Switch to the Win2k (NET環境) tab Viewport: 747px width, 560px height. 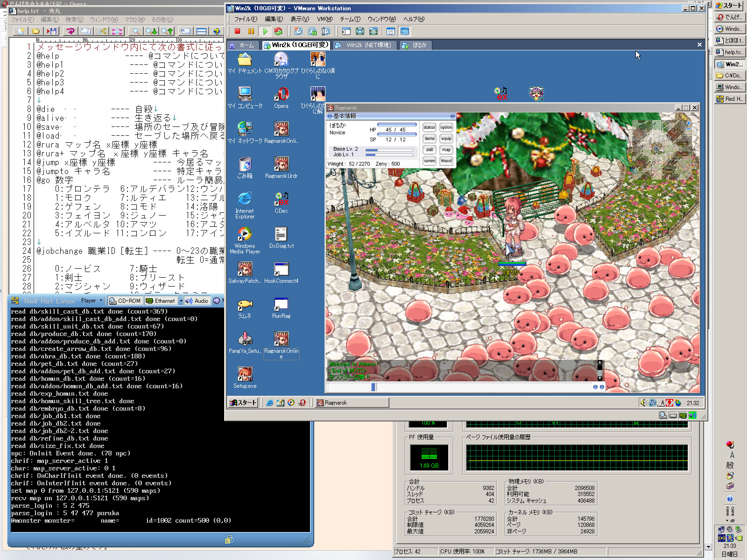(x=365, y=45)
